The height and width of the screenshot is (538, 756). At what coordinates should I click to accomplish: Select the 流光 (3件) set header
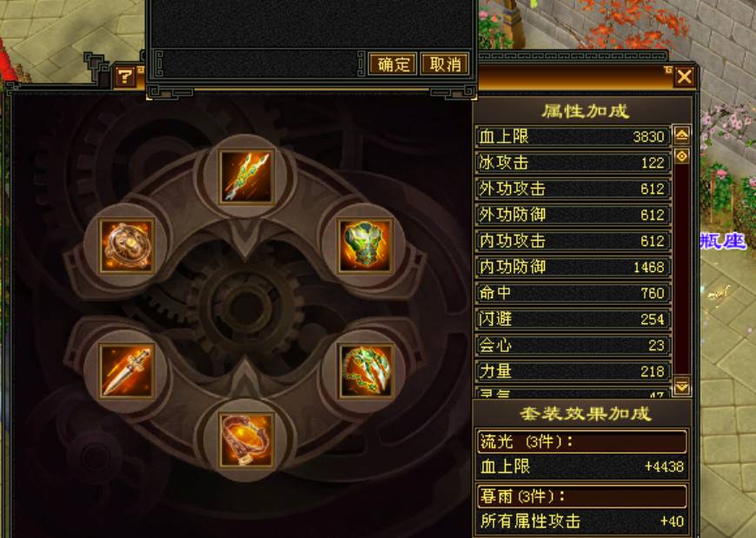[581, 442]
